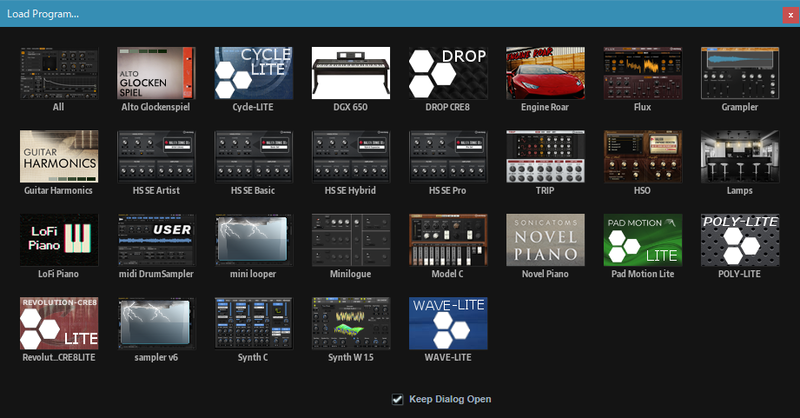The image size is (800, 418).
Task: Load Pad Motion Lite program
Action: point(643,240)
